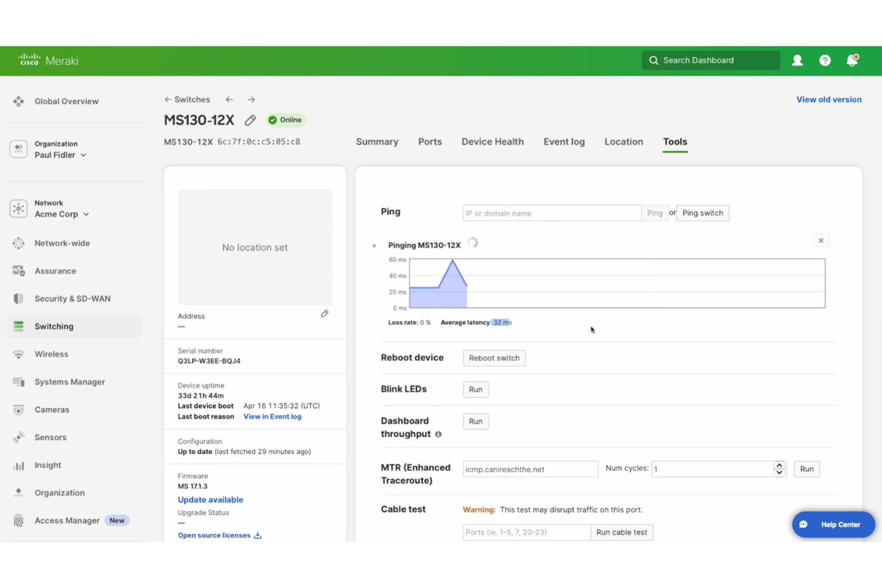The width and height of the screenshot is (882, 588).
Task: Click the Ping switch button
Action: [x=703, y=213]
